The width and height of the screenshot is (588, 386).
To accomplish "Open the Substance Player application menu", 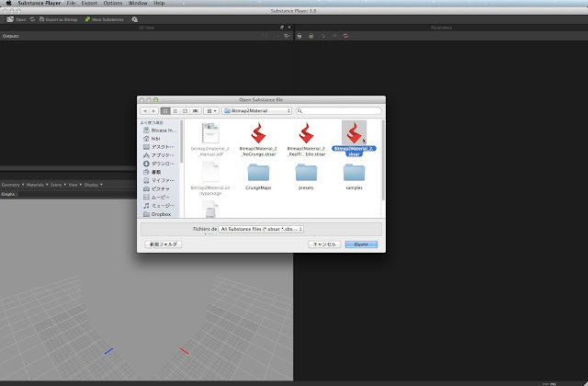I will 39,3.
